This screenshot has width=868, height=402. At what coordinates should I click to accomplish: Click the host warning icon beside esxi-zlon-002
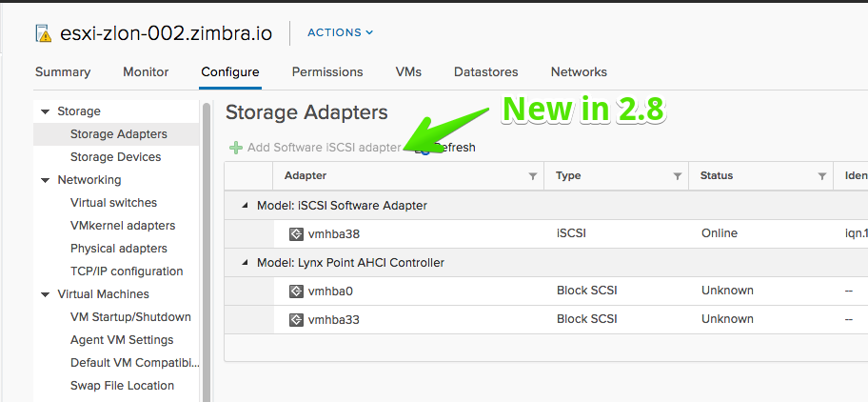43,33
